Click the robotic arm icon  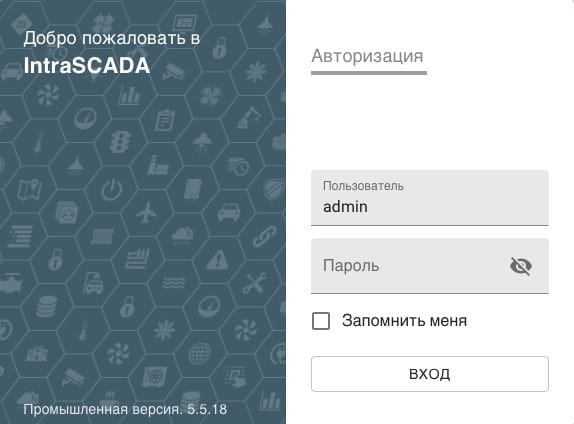pyautogui.click(x=249, y=117)
